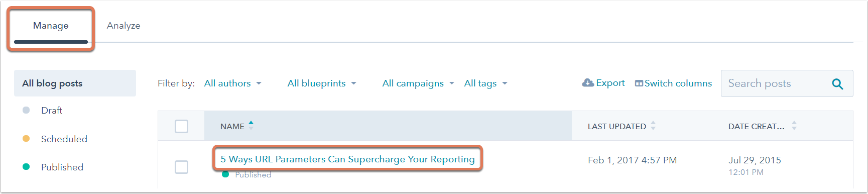Check the box for the URL Parameters post
Image resolution: width=868 pixels, height=194 pixels.
coord(181,167)
